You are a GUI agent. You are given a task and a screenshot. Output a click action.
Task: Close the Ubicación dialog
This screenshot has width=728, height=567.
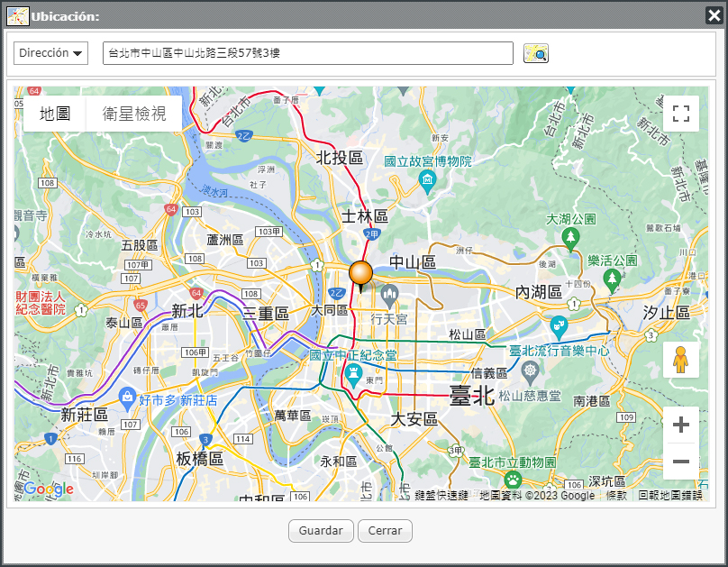714,15
